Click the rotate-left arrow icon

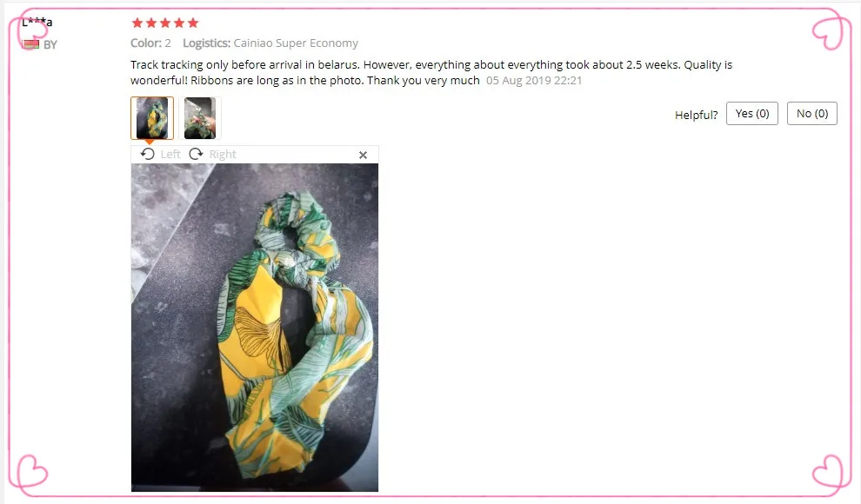click(x=147, y=154)
